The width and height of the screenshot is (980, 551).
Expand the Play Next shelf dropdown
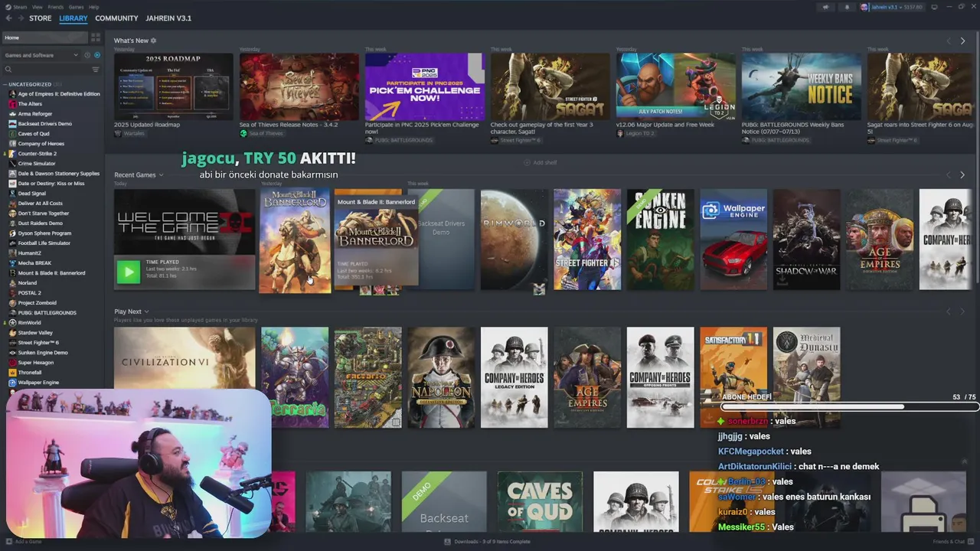(146, 311)
